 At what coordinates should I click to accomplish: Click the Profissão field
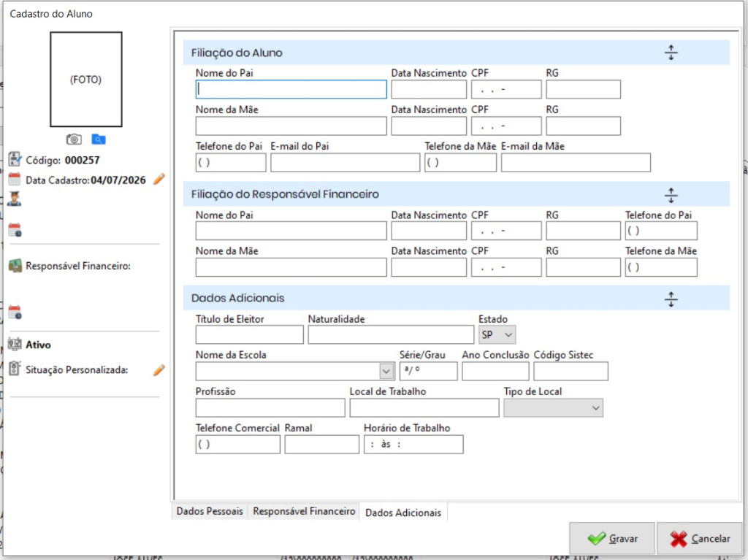pyautogui.click(x=270, y=408)
